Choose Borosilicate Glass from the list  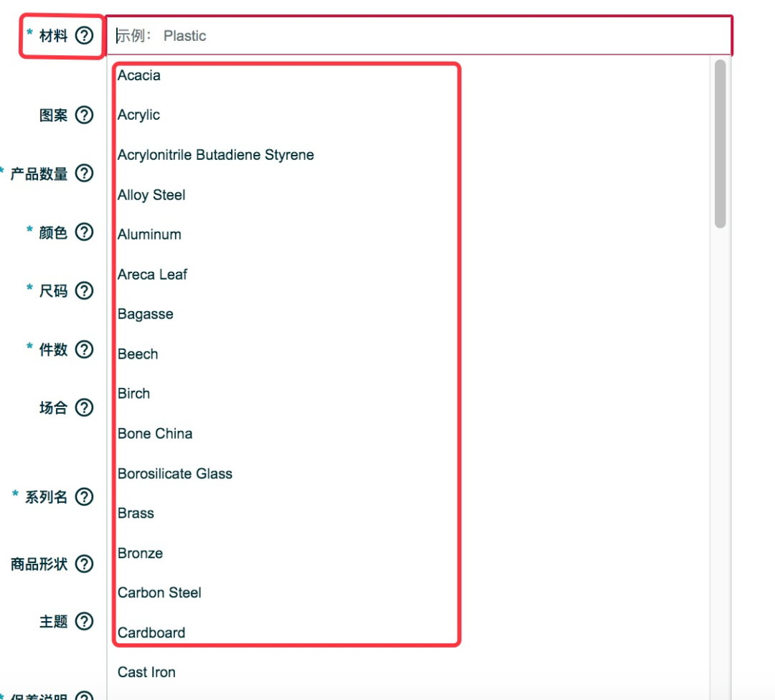point(175,474)
